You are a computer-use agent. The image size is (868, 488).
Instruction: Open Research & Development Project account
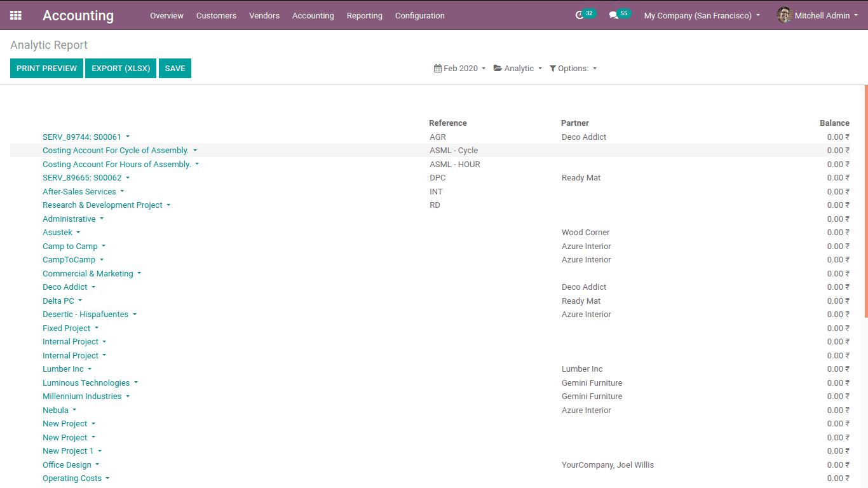(102, 205)
